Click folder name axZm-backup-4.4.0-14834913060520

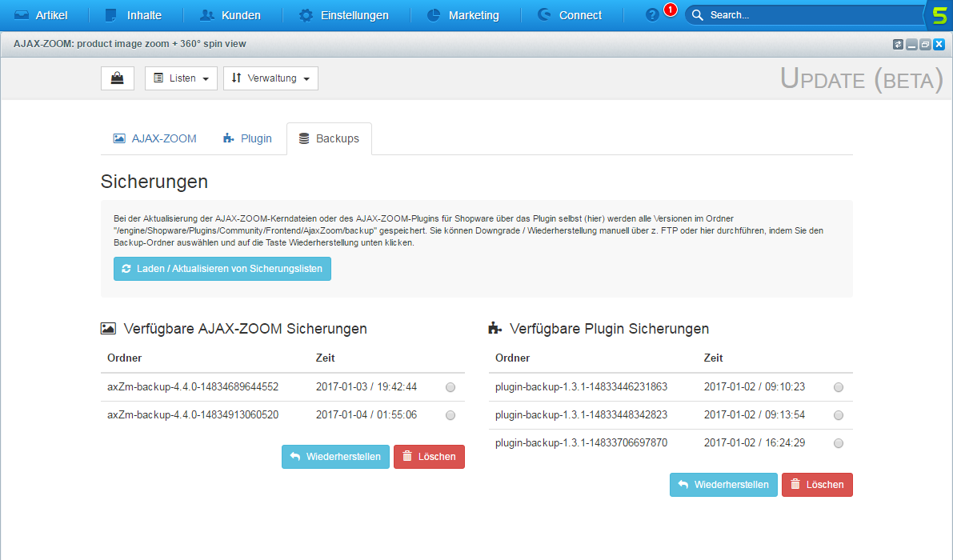(193, 415)
